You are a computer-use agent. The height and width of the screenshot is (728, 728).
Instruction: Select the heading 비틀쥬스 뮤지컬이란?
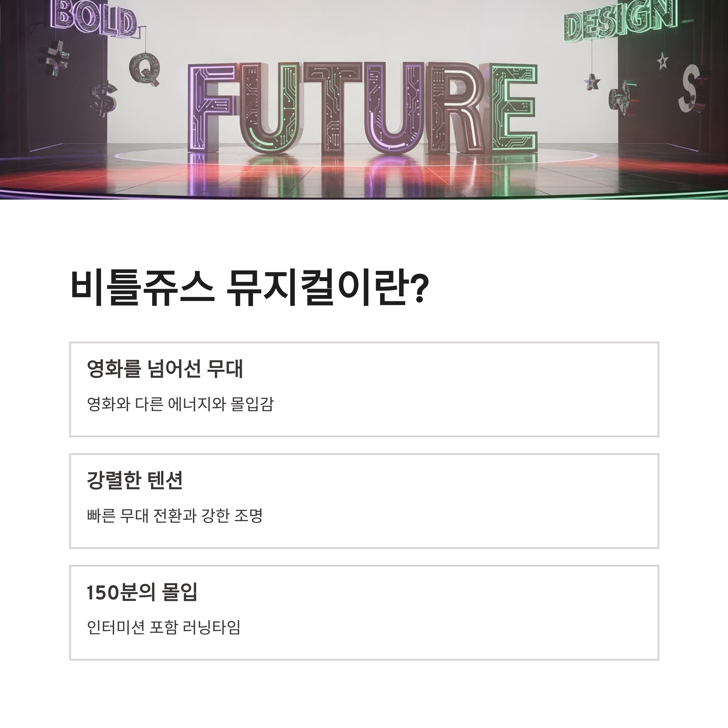[249, 288]
